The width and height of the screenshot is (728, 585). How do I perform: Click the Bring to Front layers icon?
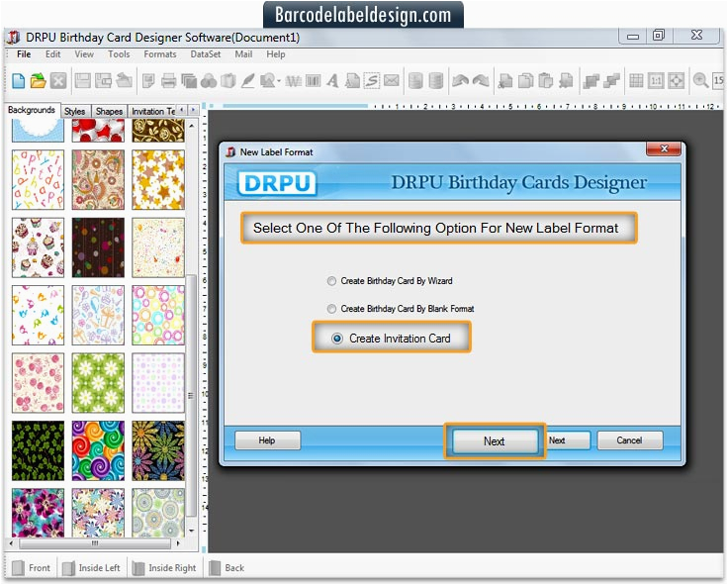pos(591,81)
